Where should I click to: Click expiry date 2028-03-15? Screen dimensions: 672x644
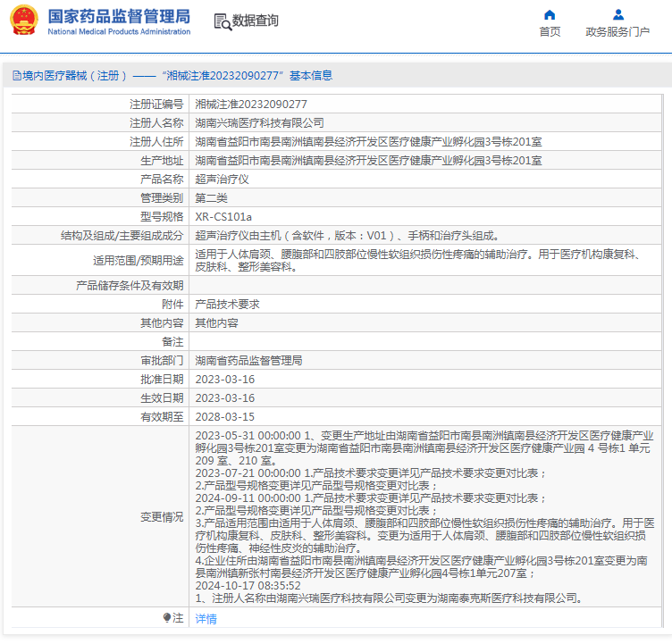224,417
